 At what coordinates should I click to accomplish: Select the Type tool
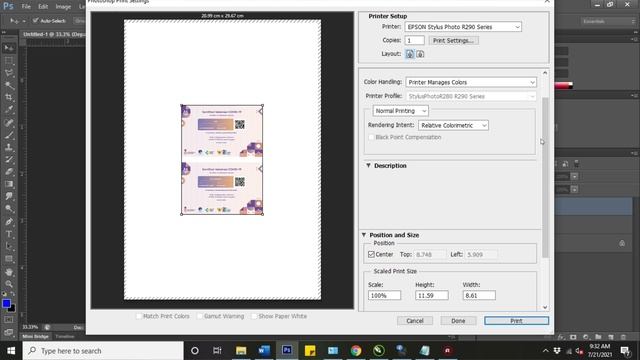[9, 234]
